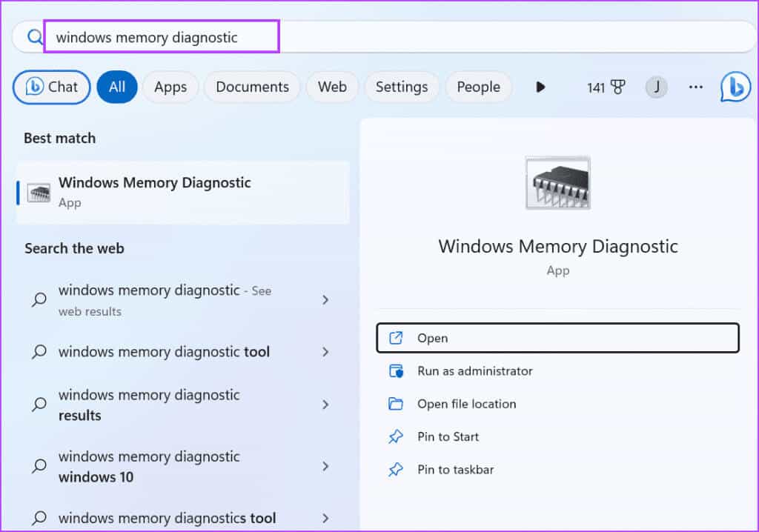The image size is (759, 532).
Task: Click the pin icon beside Pin to Start
Action: [396, 436]
